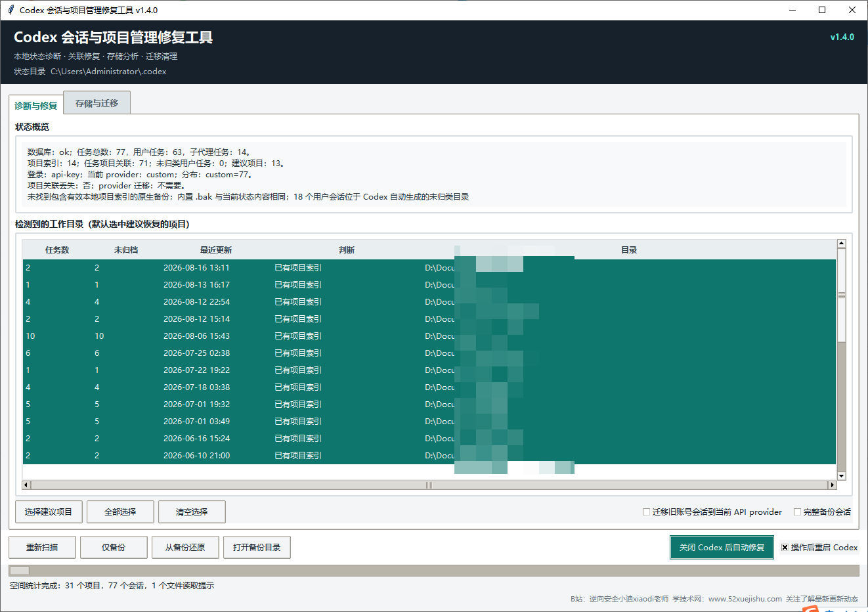The height and width of the screenshot is (612, 868).
Task: Select the row dated 2026-07-01 03:49
Action: (x=429, y=422)
